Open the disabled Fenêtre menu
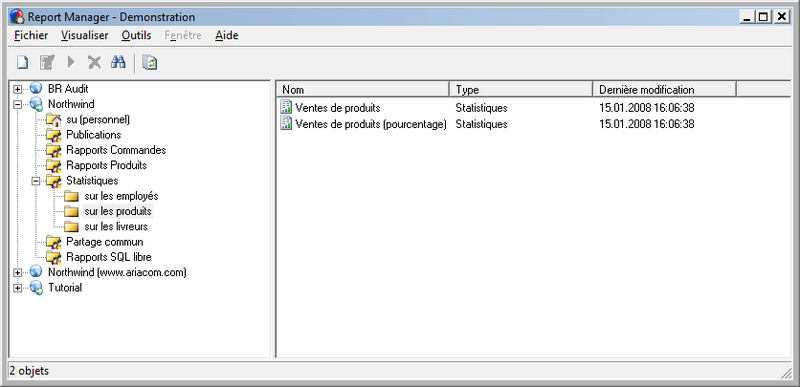The height and width of the screenshot is (387, 800). click(x=183, y=36)
